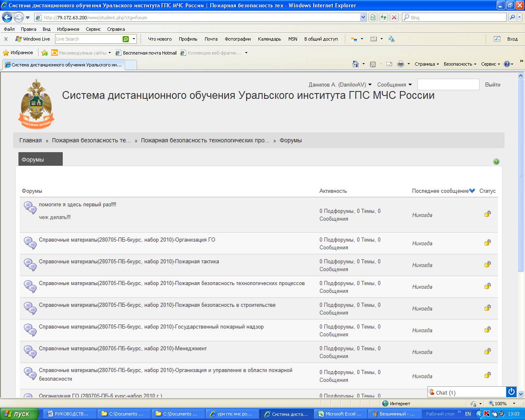Click the Избранное favorites button with star

point(18,52)
